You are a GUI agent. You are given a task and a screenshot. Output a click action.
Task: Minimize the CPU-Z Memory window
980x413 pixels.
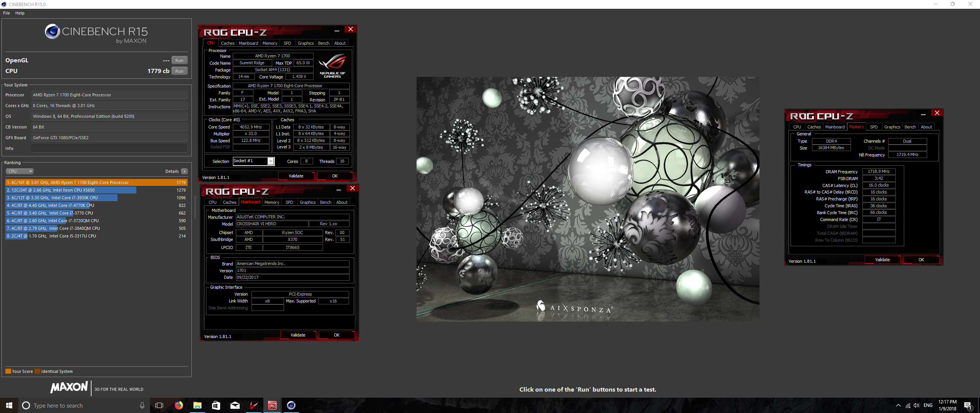click(923, 114)
